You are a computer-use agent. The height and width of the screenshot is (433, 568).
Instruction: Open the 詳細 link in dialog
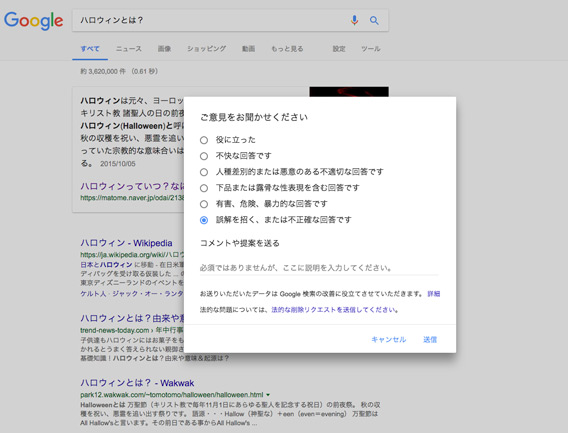click(434, 294)
